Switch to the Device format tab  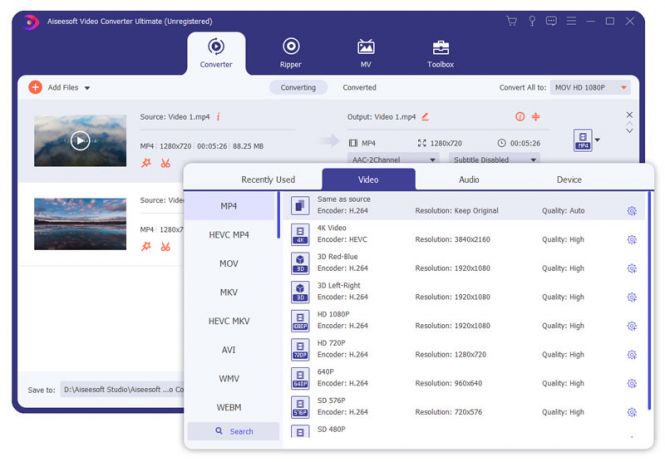pos(569,179)
